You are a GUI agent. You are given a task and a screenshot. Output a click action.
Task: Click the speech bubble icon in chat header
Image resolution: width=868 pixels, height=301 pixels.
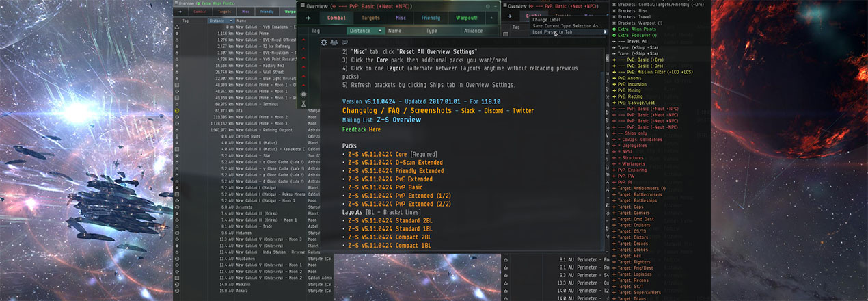(344, 42)
